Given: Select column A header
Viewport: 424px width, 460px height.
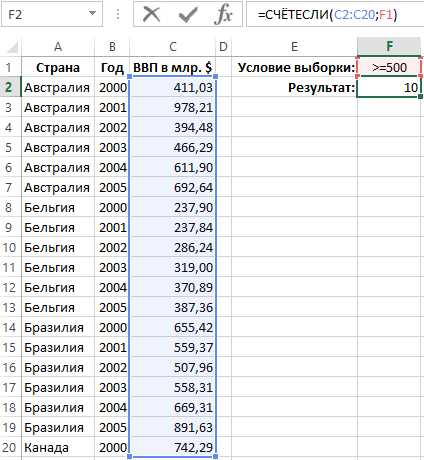Looking at the screenshot, I should (58, 47).
